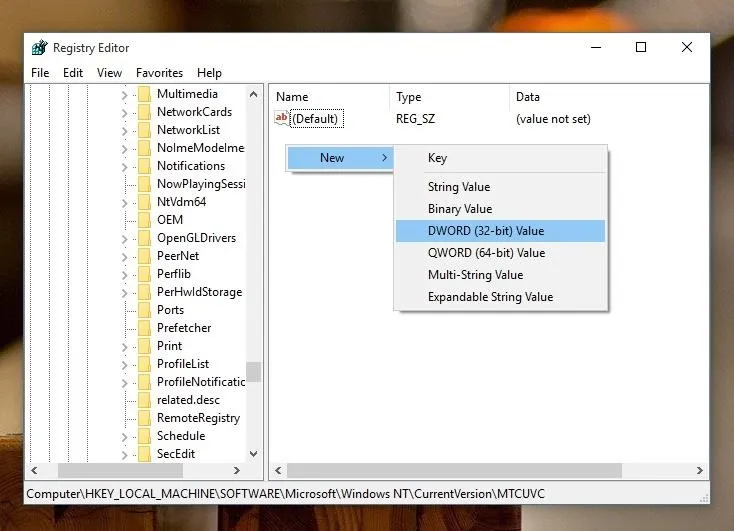Click the REG_SZ type cell
Viewport: 734px width, 531px height.
click(415, 119)
